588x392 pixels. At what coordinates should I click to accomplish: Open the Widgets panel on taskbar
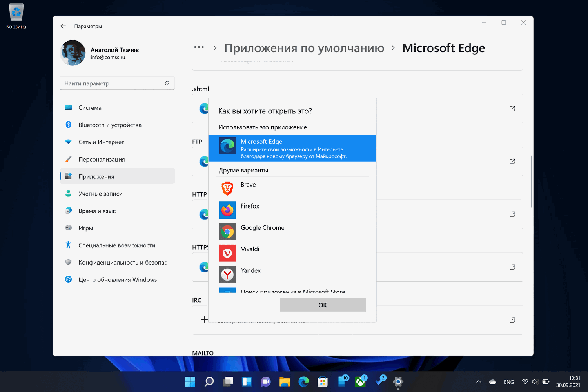247,381
